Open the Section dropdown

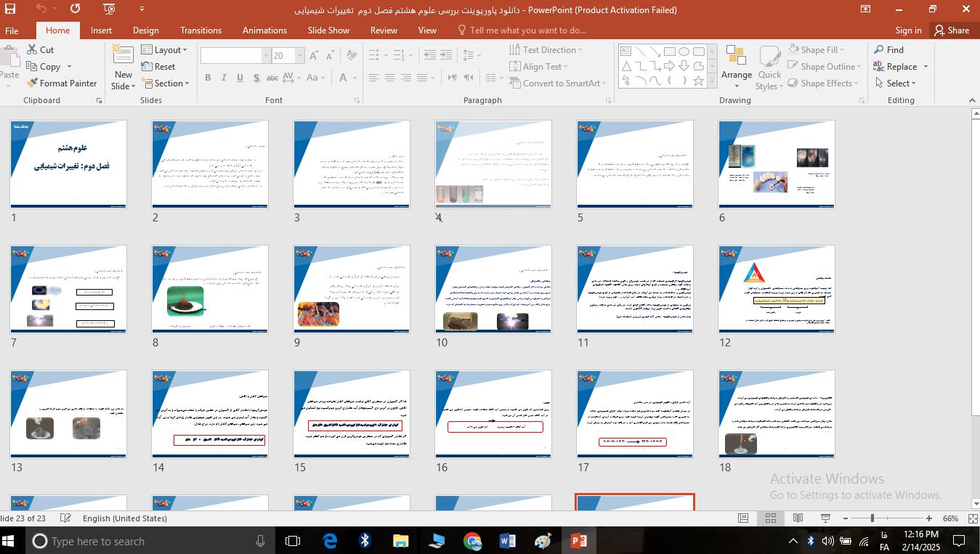pyautogui.click(x=165, y=83)
